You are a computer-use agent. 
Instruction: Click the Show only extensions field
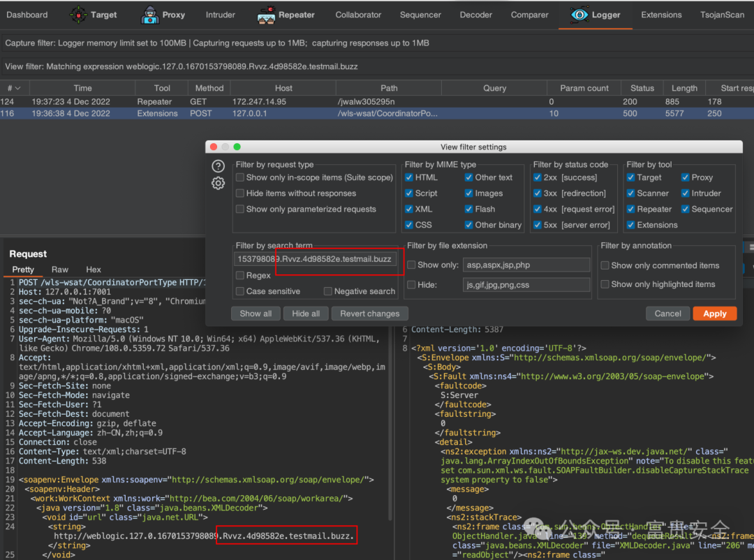coord(526,265)
